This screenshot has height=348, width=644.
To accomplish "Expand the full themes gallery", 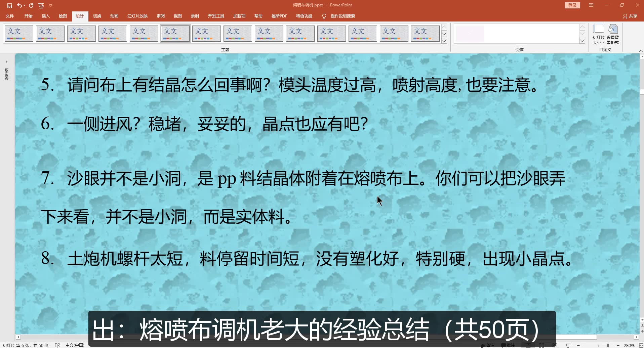I will [x=444, y=40].
